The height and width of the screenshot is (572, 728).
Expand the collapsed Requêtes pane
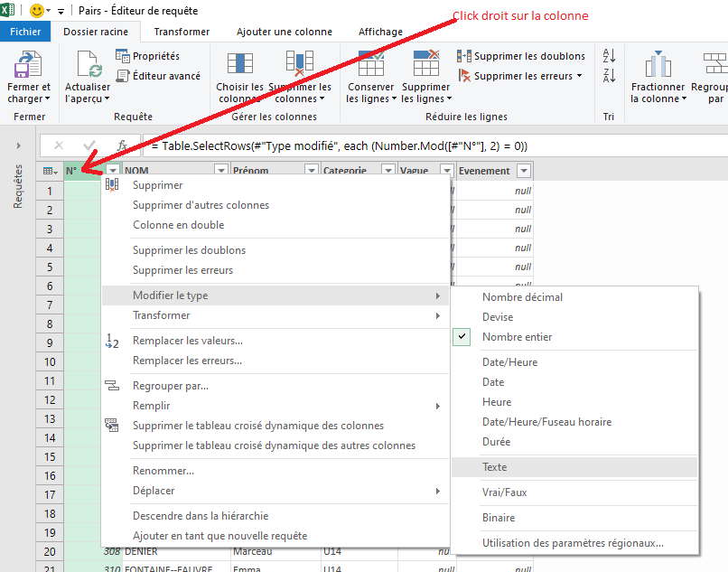[x=18, y=145]
